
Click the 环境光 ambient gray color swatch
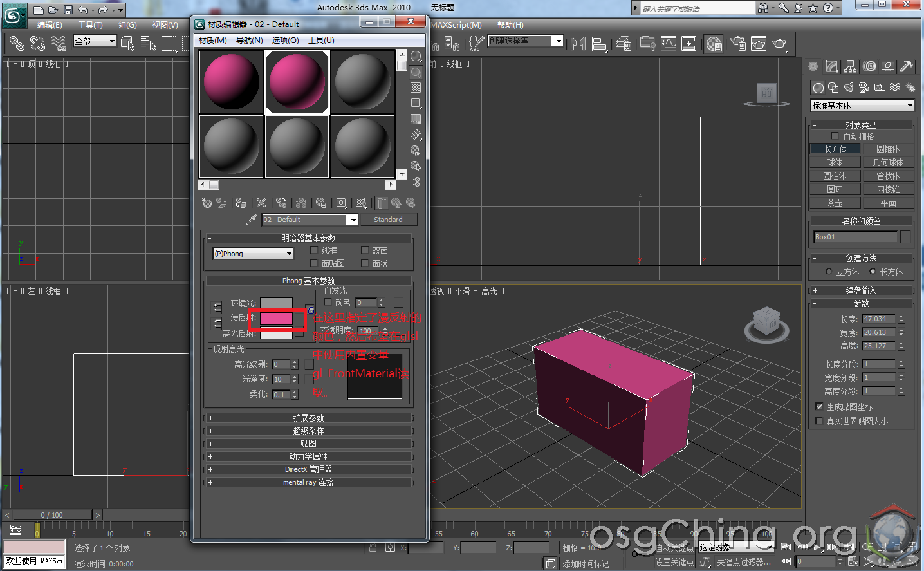[x=276, y=303]
